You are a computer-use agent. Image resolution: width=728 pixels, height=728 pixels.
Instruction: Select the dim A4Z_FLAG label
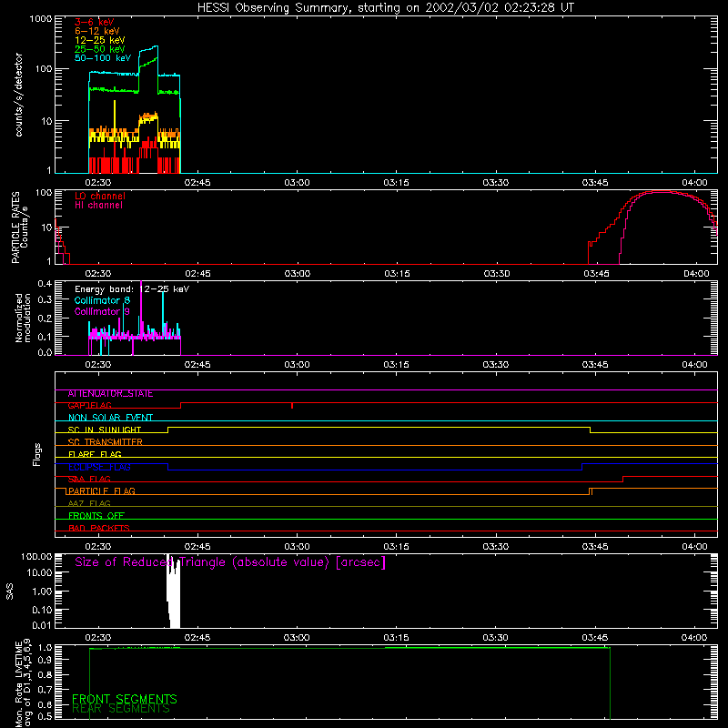coord(89,504)
